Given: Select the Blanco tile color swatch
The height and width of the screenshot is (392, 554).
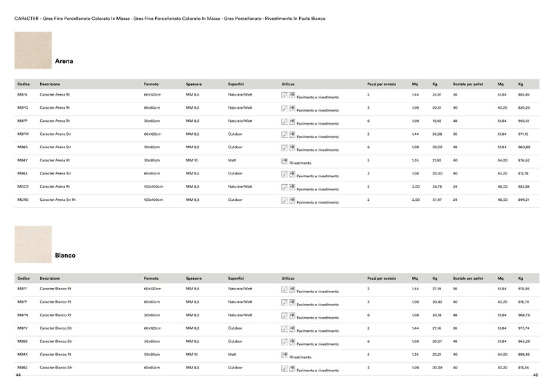Looking at the screenshot, I should click(x=33, y=244).
